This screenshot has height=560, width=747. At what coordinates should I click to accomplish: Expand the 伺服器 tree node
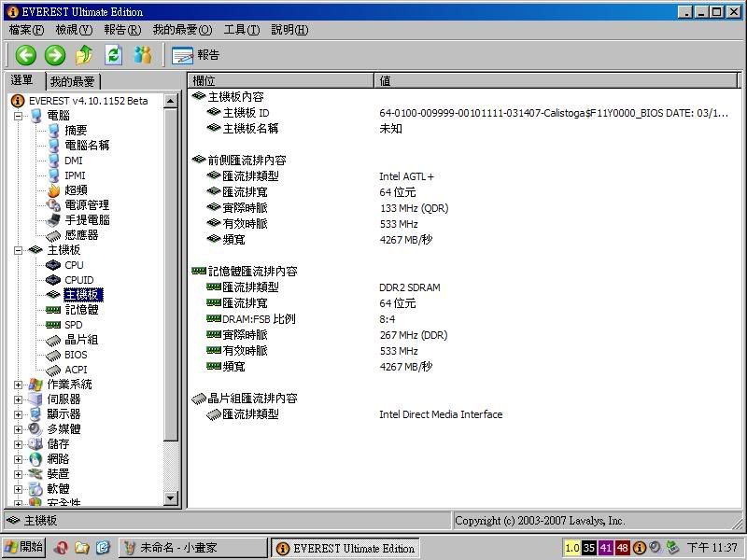(x=18, y=399)
